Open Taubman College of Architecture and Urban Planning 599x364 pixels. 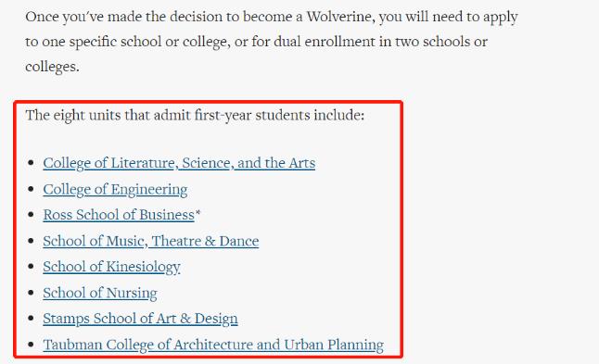click(x=213, y=345)
